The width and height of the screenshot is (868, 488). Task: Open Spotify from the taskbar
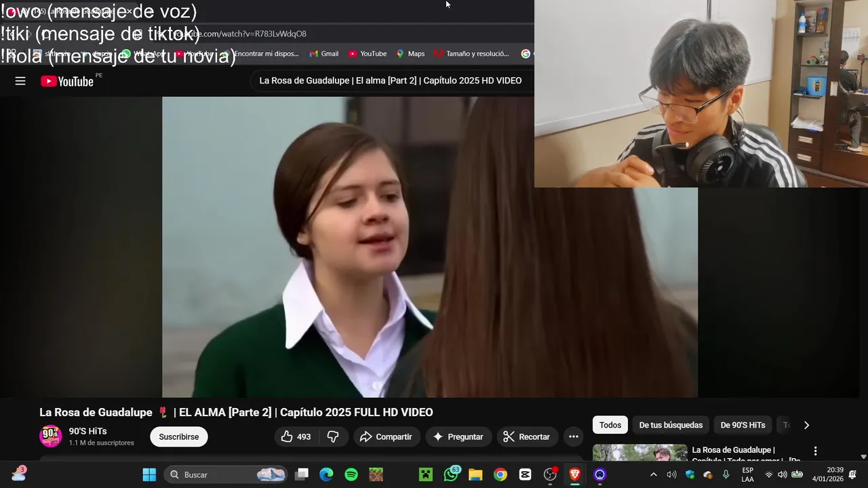[351, 474]
